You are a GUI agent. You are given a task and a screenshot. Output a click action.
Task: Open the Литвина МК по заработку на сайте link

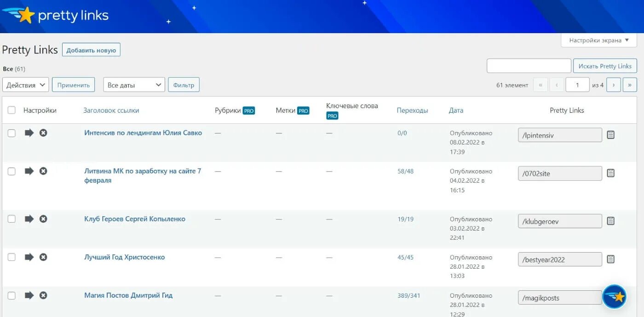[x=143, y=176]
